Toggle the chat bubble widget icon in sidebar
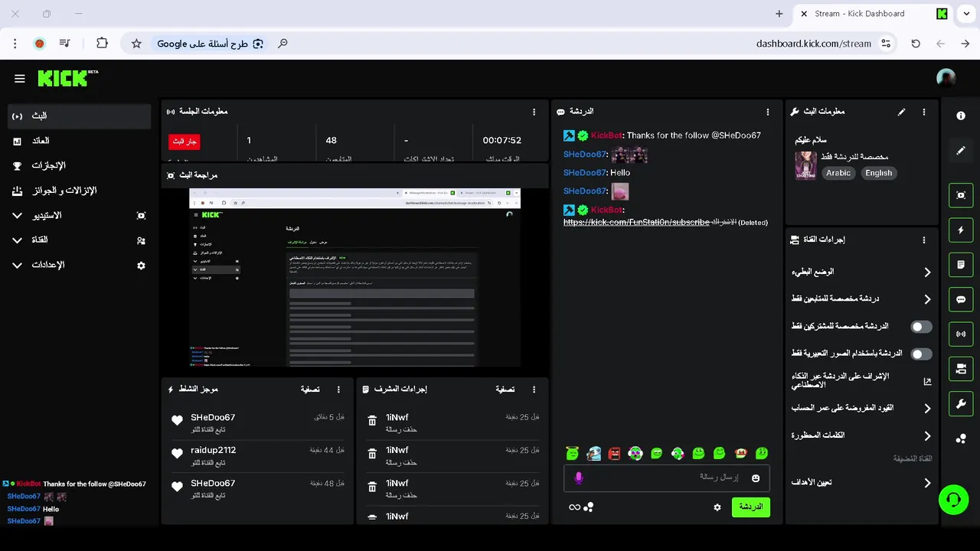The width and height of the screenshot is (980, 551). [x=961, y=299]
